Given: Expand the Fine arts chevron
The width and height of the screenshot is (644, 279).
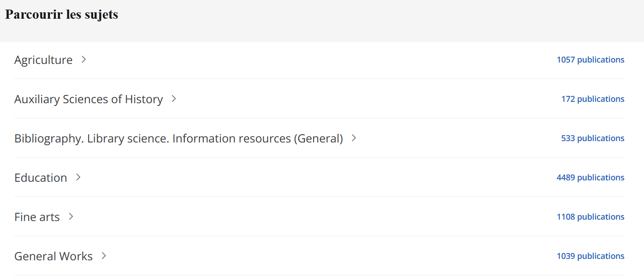Looking at the screenshot, I should click(71, 216).
